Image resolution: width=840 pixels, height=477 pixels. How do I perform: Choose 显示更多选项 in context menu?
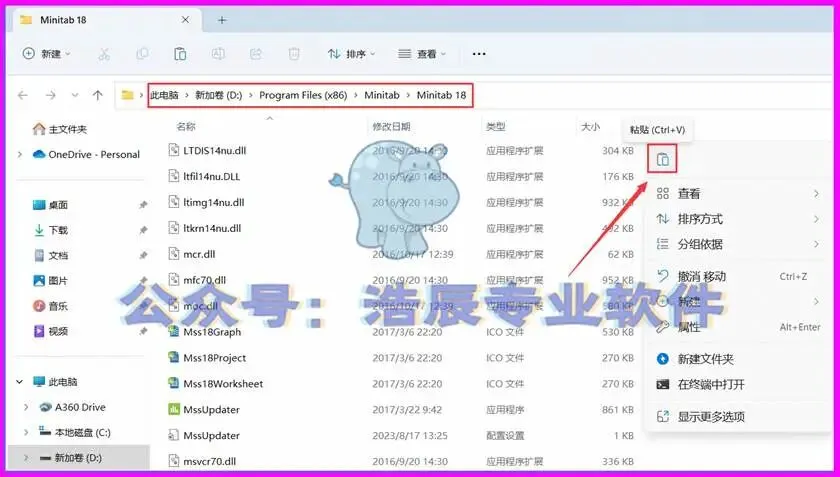click(x=738, y=416)
